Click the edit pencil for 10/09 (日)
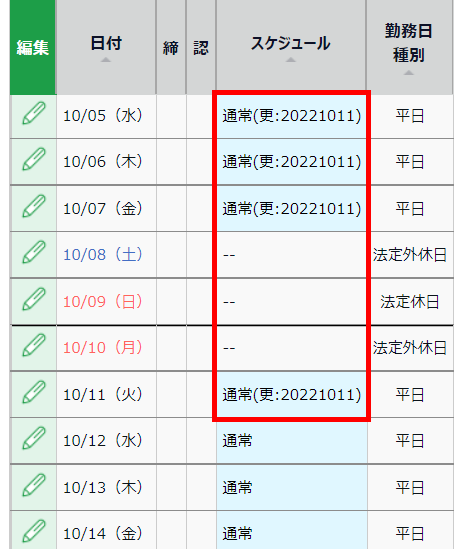 [34, 299]
